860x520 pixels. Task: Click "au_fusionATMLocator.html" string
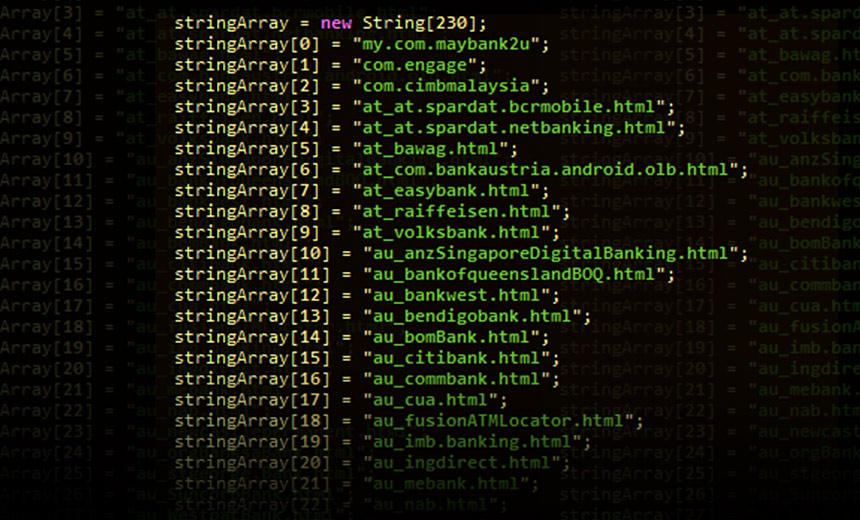point(499,421)
